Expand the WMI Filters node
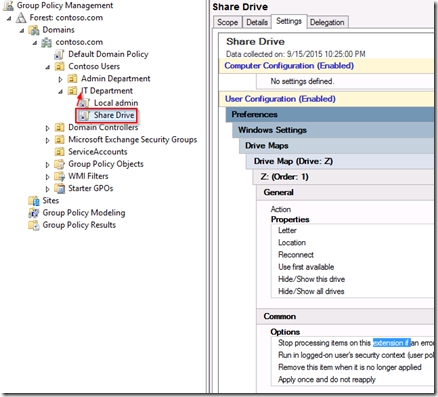 48,177
